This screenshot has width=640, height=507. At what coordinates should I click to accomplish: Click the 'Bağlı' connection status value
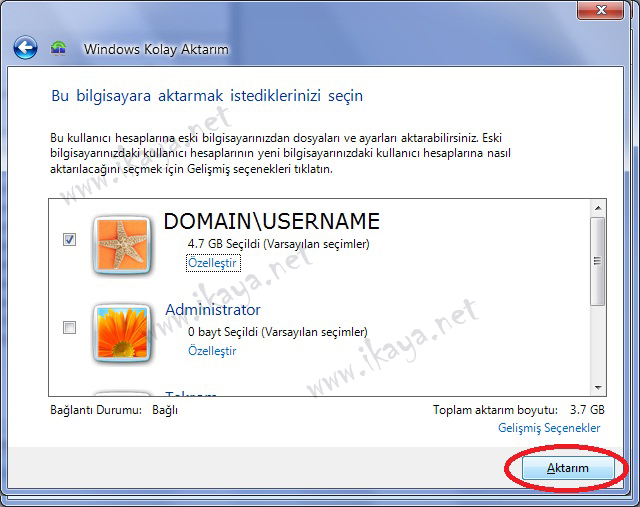165,410
